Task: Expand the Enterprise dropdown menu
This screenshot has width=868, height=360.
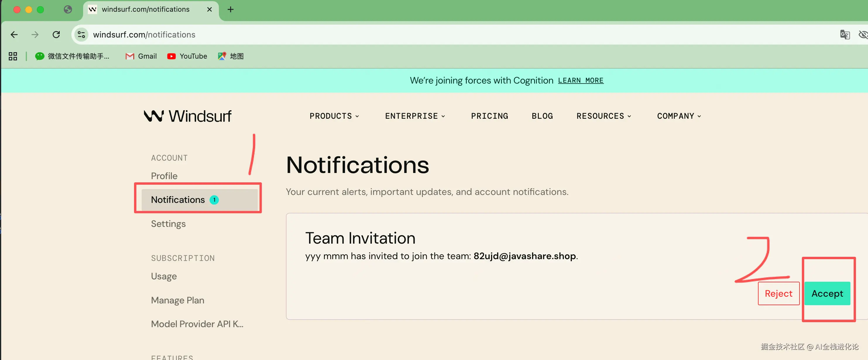Action: point(415,116)
